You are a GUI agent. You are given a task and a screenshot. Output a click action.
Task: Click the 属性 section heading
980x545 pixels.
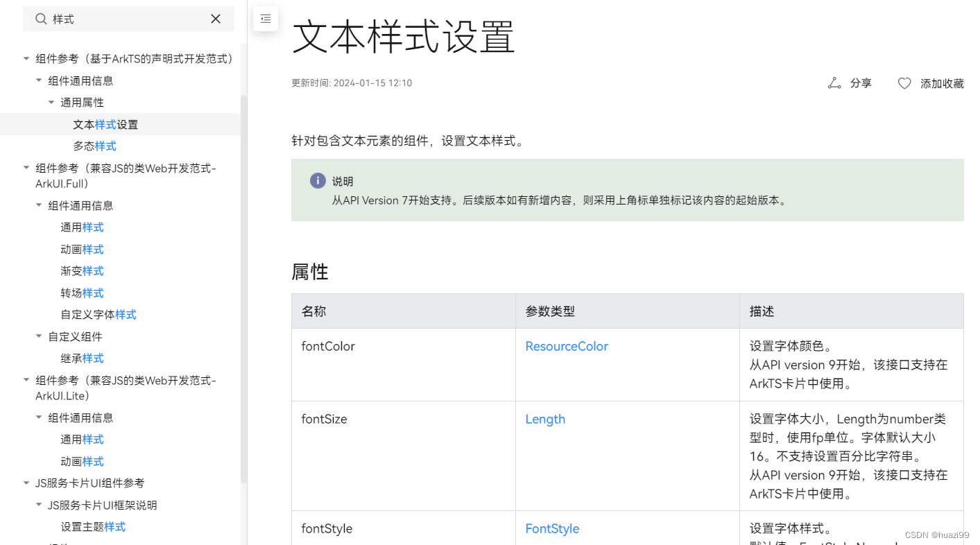click(x=310, y=272)
